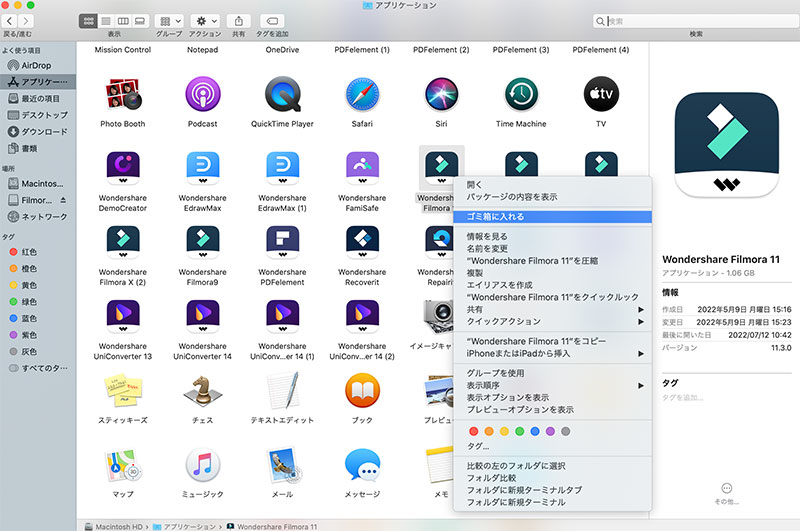Select Wondershare FamiSafe icon
Image resolution: width=800 pixels, height=531 pixels.
point(362,168)
